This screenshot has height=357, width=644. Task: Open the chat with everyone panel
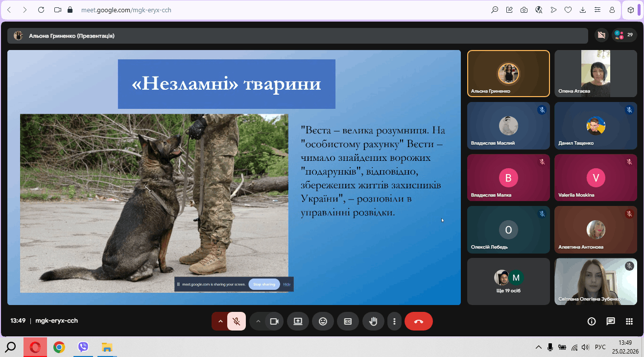[610, 321]
